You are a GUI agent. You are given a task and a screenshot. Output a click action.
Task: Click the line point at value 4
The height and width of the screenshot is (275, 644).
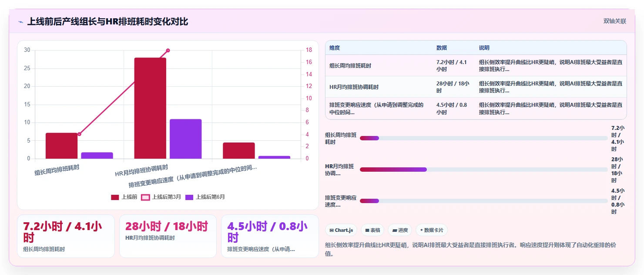tap(79, 134)
